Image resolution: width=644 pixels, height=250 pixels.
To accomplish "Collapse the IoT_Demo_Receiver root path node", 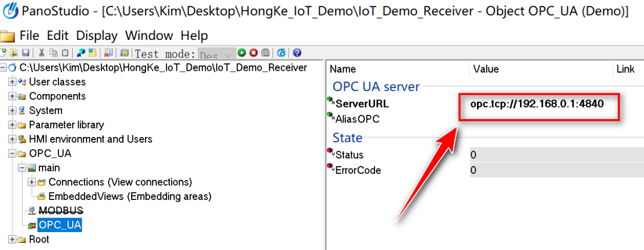I will coord(4,68).
